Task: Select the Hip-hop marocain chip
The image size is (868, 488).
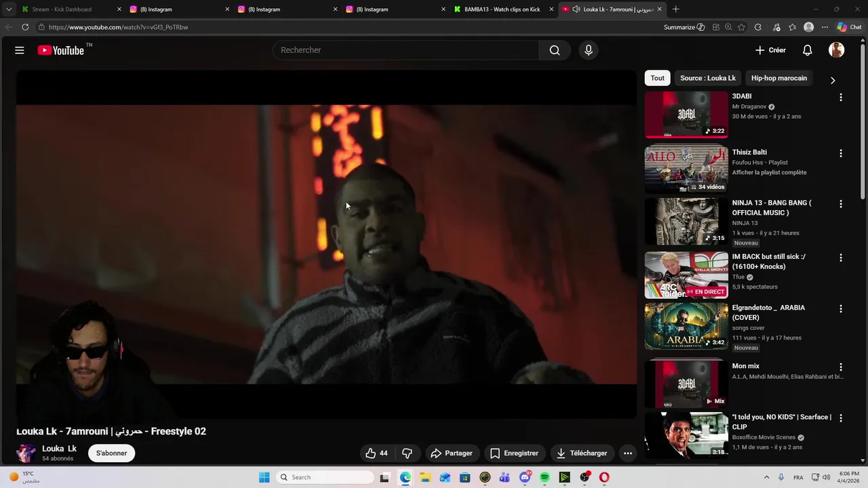Action: (779, 78)
